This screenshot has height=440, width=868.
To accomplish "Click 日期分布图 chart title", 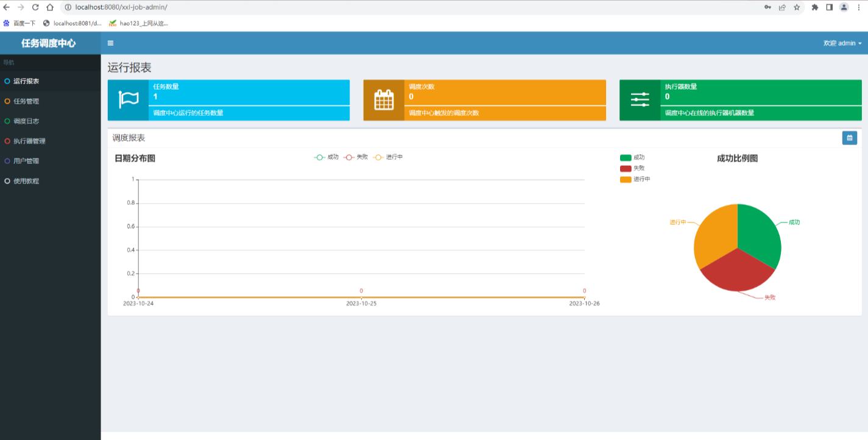I will coord(135,158).
